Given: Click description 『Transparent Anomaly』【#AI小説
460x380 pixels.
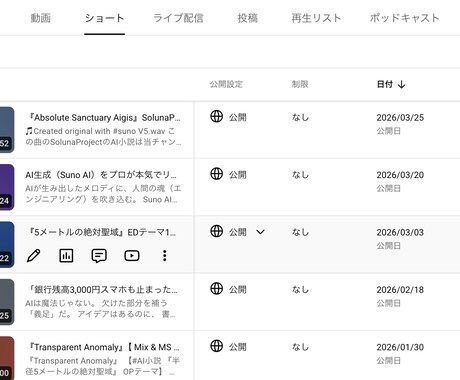Looking at the screenshot, I should click(103, 366).
